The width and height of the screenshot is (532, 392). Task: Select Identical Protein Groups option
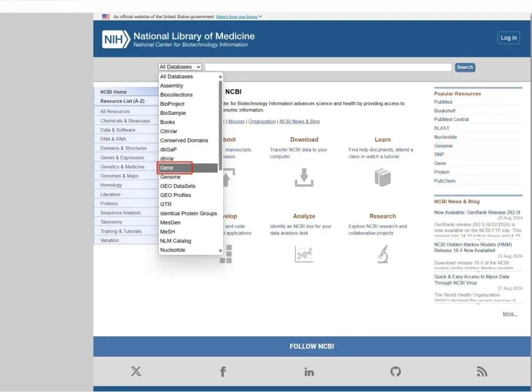pos(188,213)
